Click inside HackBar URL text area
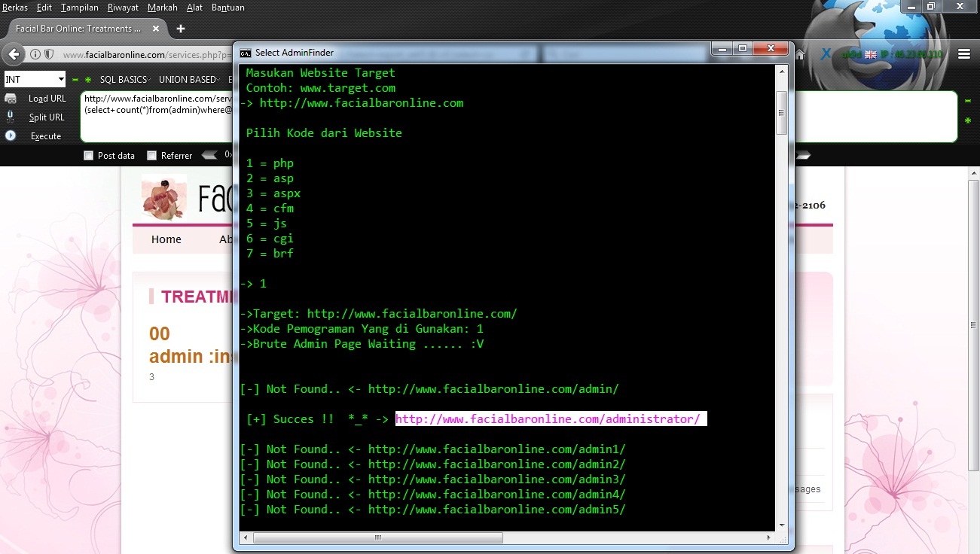This screenshot has height=554, width=980. click(157, 117)
